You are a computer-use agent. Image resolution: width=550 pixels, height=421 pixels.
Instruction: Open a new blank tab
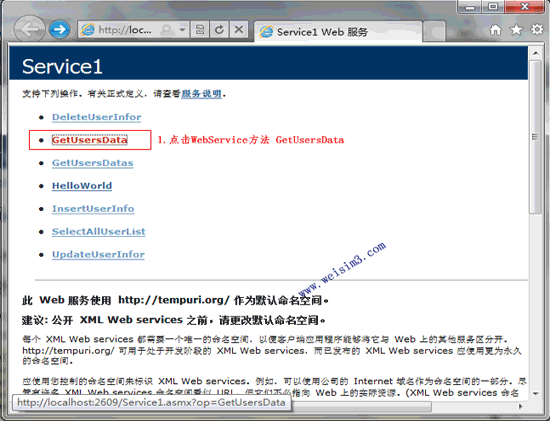click(x=434, y=31)
